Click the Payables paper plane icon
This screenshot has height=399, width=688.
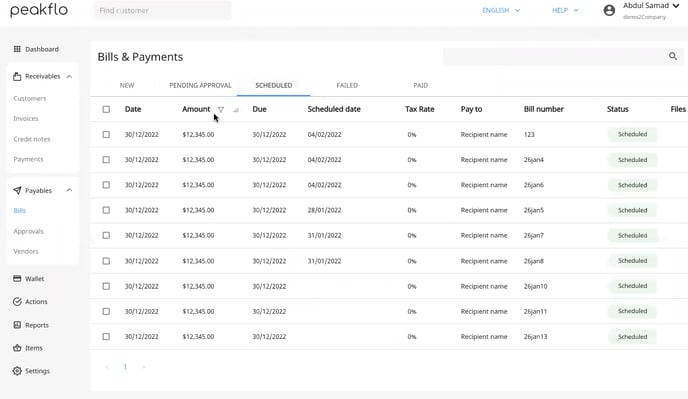pos(17,191)
